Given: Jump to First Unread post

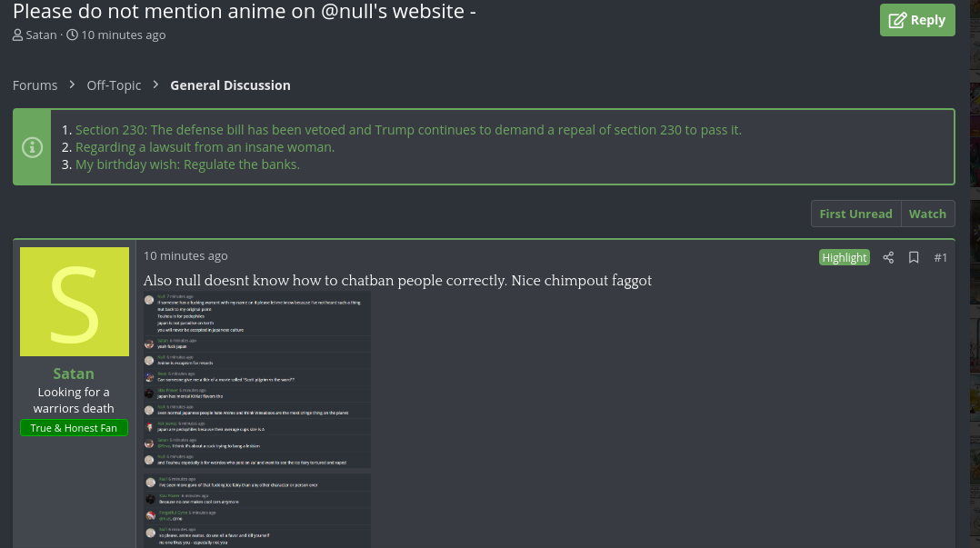Looking at the screenshot, I should click(855, 214).
